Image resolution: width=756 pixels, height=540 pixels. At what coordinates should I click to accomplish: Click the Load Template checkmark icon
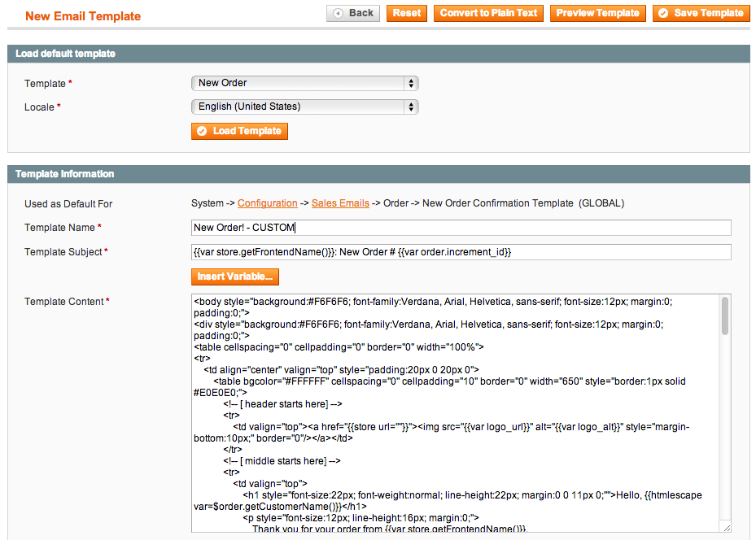pyautogui.click(x=202, y=131)
